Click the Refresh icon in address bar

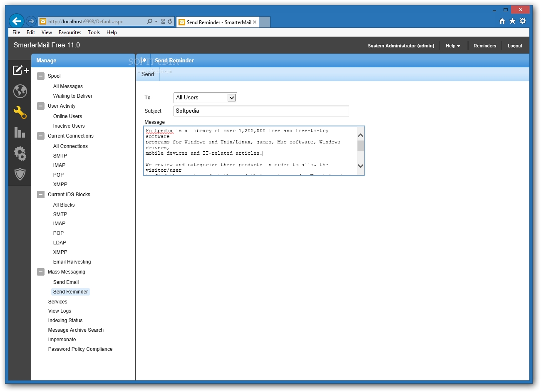click(x=170, y=22)
